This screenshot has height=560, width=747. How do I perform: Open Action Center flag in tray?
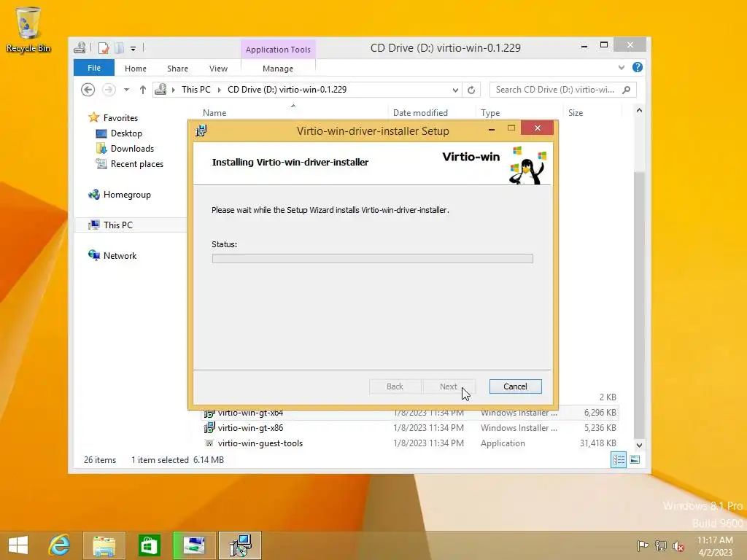click(643, 545)
